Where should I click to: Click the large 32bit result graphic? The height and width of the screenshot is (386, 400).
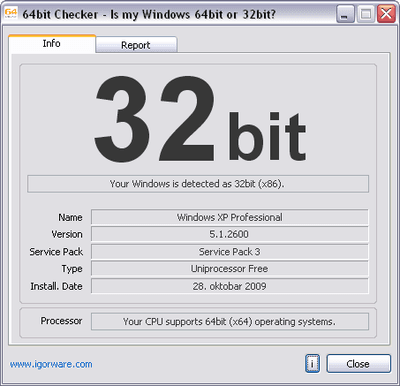tap(200, 119)
